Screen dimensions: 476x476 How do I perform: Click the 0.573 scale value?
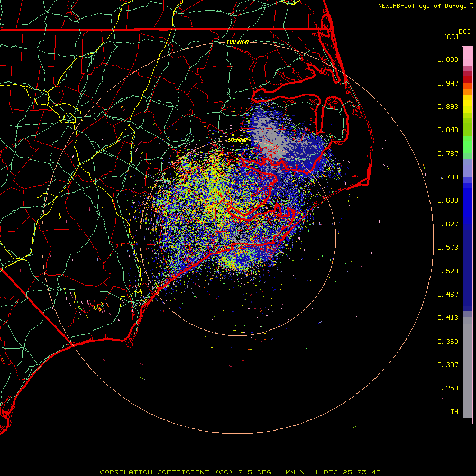[x=448, y=248]
